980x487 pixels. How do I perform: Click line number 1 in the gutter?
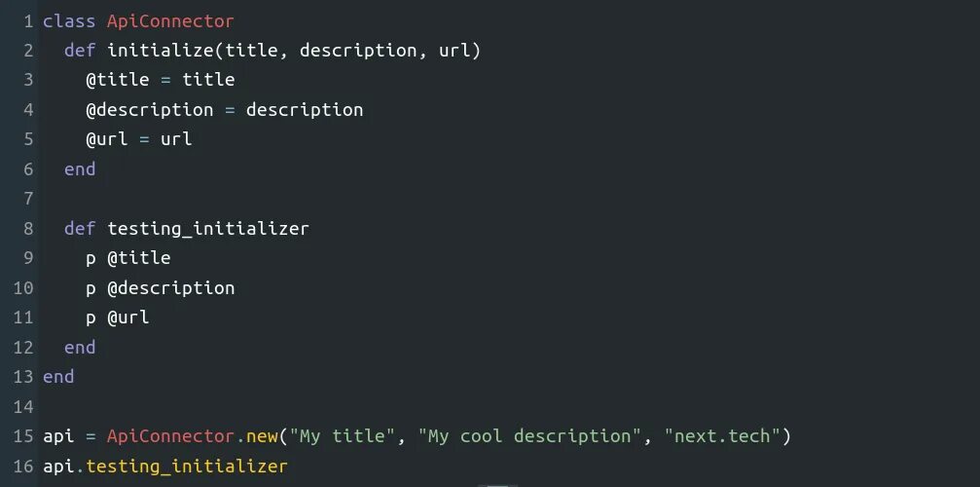(x=28, y=20)
